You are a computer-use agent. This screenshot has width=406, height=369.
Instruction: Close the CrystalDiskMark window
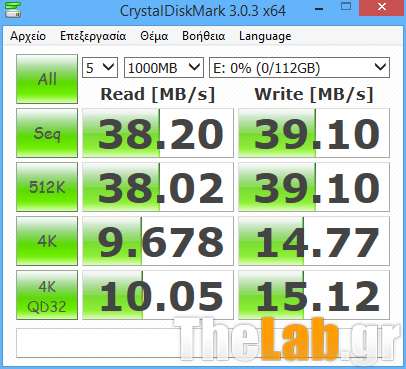point(382,7)
